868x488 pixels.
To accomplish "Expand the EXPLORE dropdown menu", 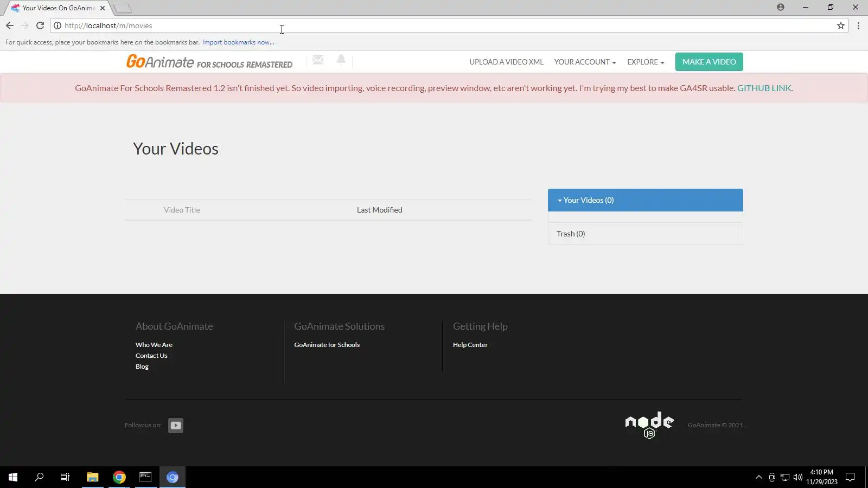I will click(646, 62).
